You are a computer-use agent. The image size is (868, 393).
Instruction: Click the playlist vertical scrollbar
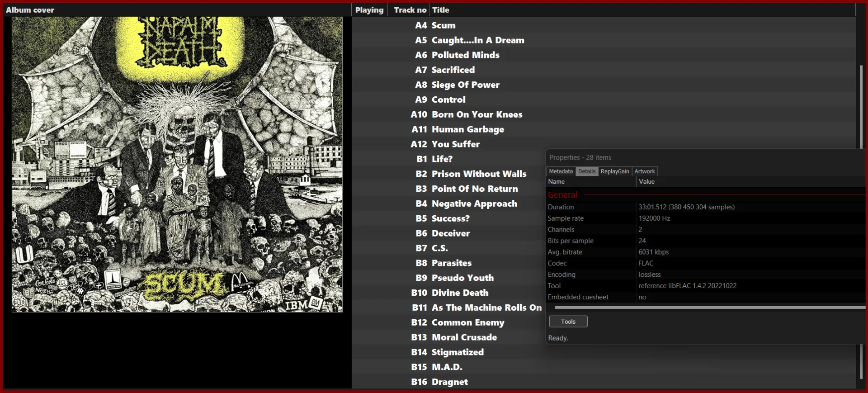[x=861, y=222]
